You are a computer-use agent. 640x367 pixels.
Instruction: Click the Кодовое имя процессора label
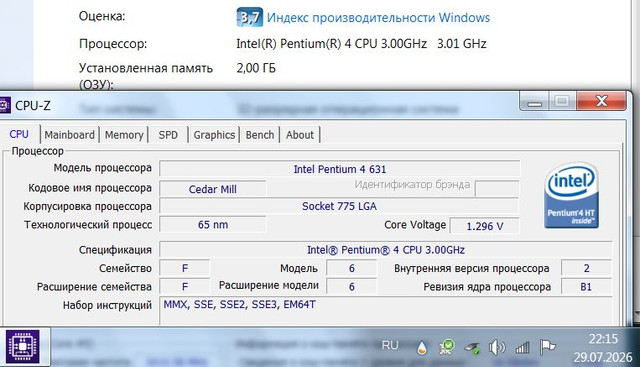click(x=90, y=188)
